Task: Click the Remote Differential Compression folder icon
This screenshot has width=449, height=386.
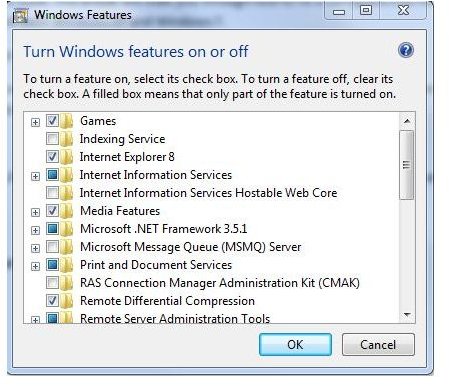Action: [67, 301]
